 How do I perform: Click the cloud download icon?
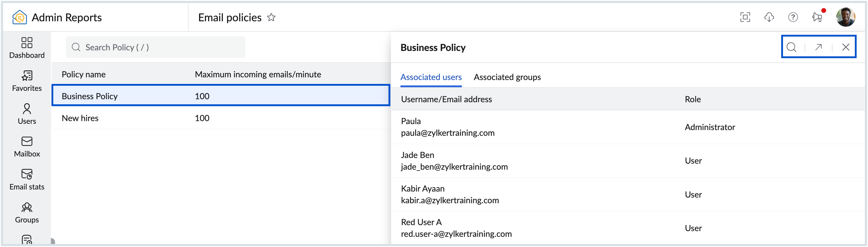(769, 17)
